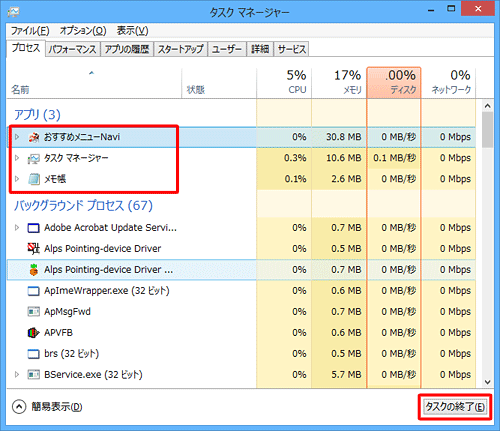This screenshot has height=431, width=500.
Task: Select the プロセス tab
Action: pos(26,48)
